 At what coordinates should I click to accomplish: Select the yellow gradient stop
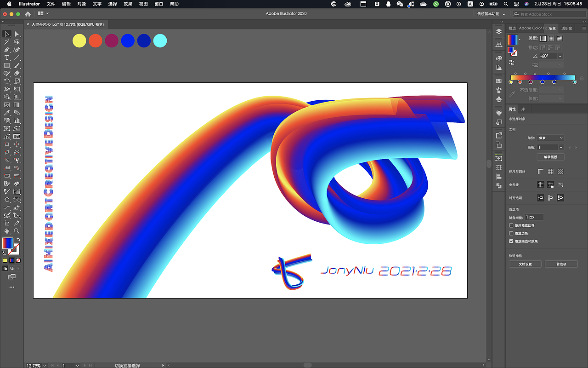pos(511,82)
